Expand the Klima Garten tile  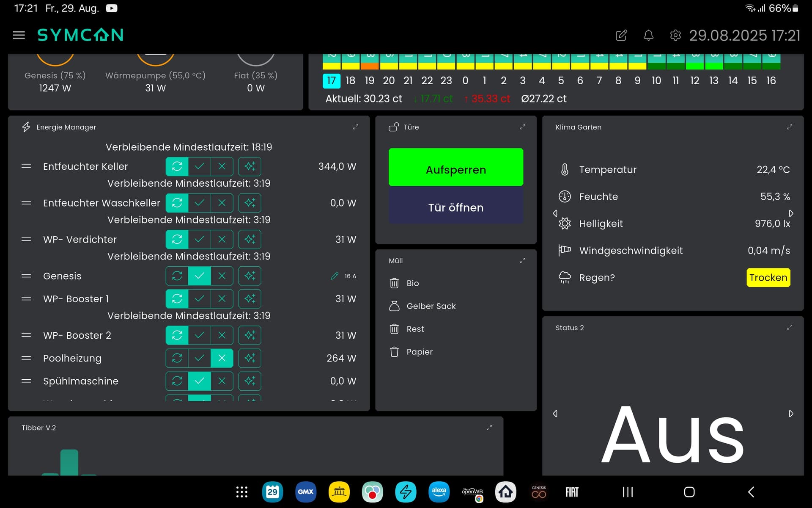coord(789,127)
